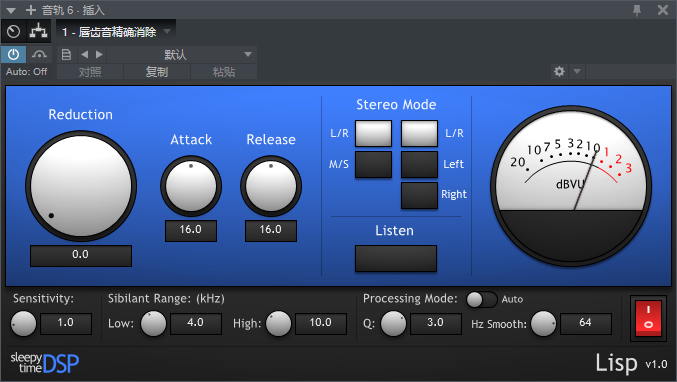The image size is (677, 382).
Task: Click the Release knob
Action: click(x=271, y=186)
